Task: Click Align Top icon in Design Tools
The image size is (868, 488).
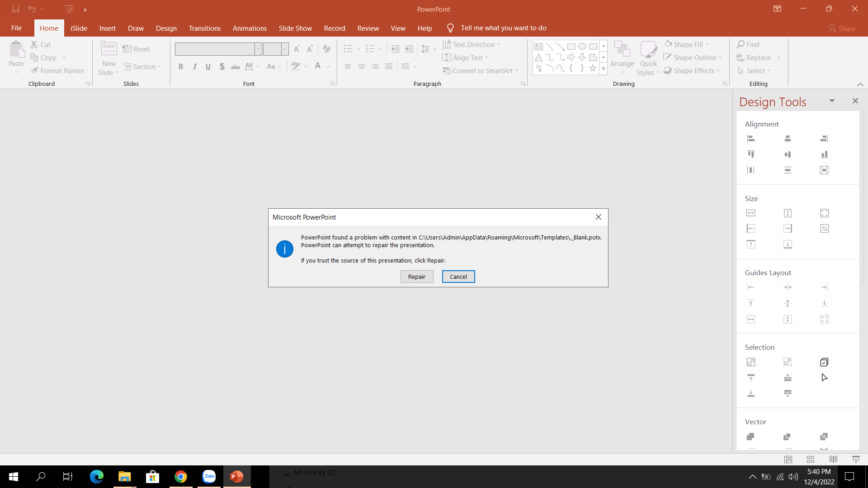Action: [x=751, y=155]
